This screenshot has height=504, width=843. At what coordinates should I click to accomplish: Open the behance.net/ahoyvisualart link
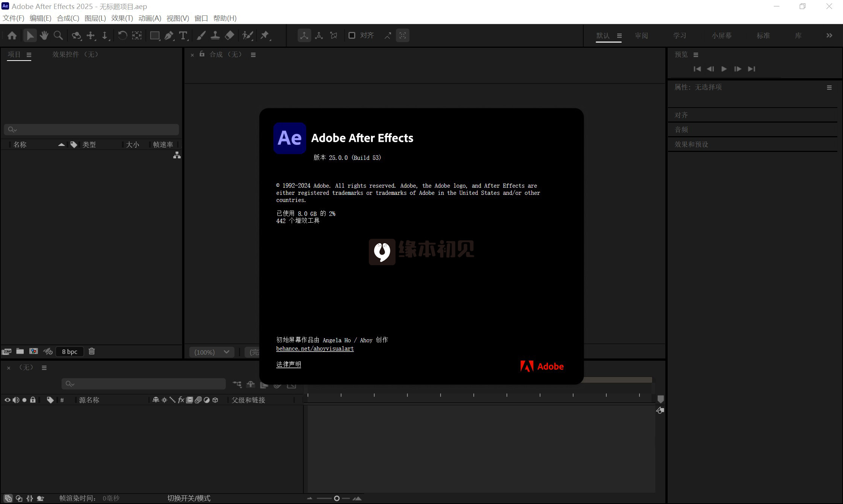point(315,349)
